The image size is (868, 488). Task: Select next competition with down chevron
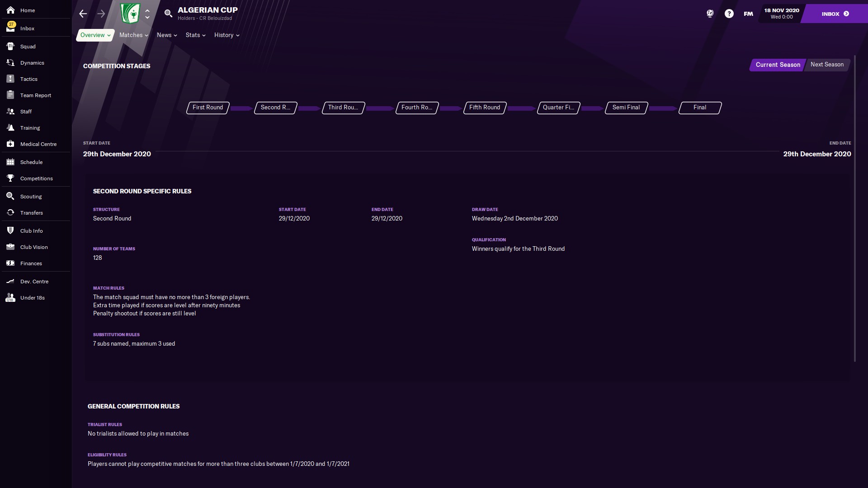147,18
